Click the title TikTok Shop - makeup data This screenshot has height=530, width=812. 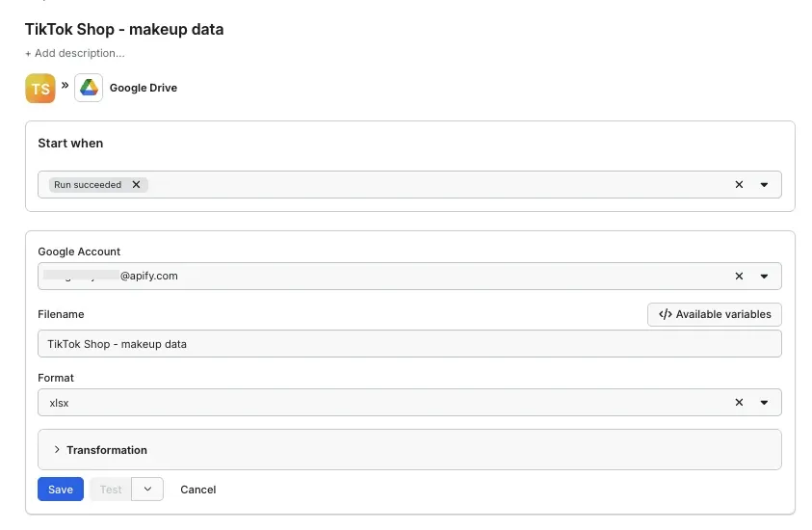point(124,30)
